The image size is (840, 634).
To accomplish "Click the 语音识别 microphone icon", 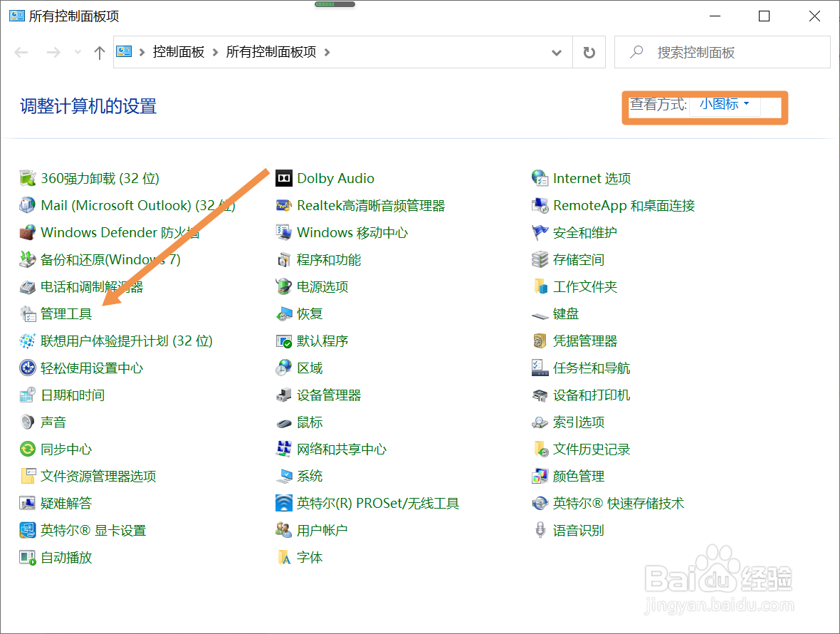I will click(540, 530).
